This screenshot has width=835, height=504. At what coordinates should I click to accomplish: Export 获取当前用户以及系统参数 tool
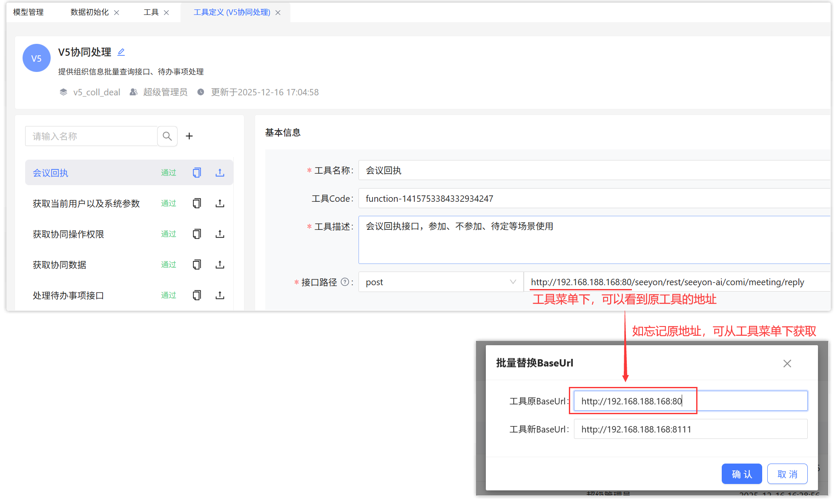click(220, 203)
